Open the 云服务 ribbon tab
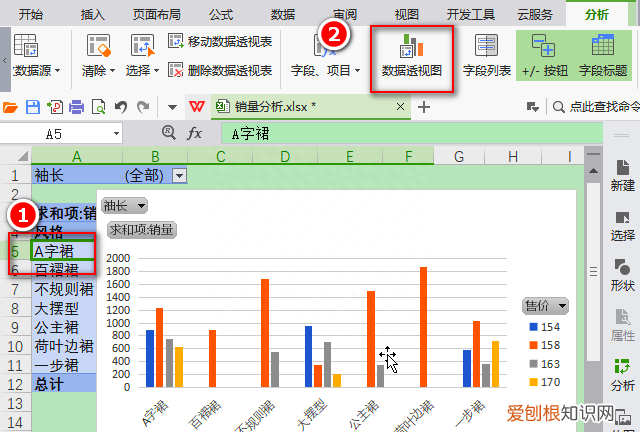Image resolution: width=640 pixels, height=432 pixels. [535, 15]
